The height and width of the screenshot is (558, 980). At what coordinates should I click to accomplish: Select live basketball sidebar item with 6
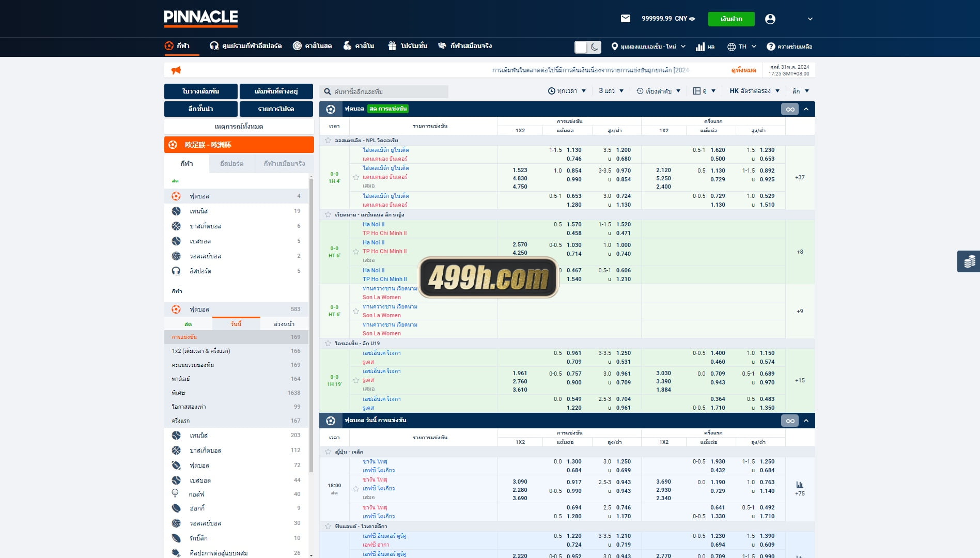point(237,226)
